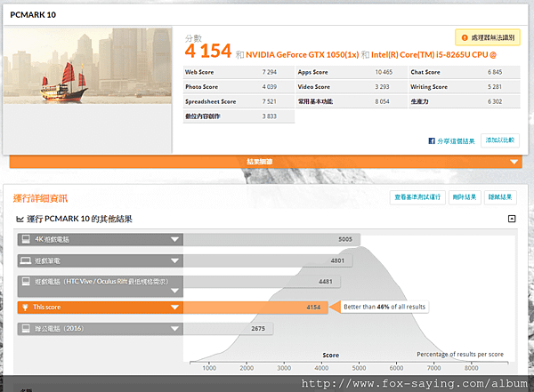534x392 pixels.
Task: Click the Facebook share icon
Action: [x=432, y=140]
